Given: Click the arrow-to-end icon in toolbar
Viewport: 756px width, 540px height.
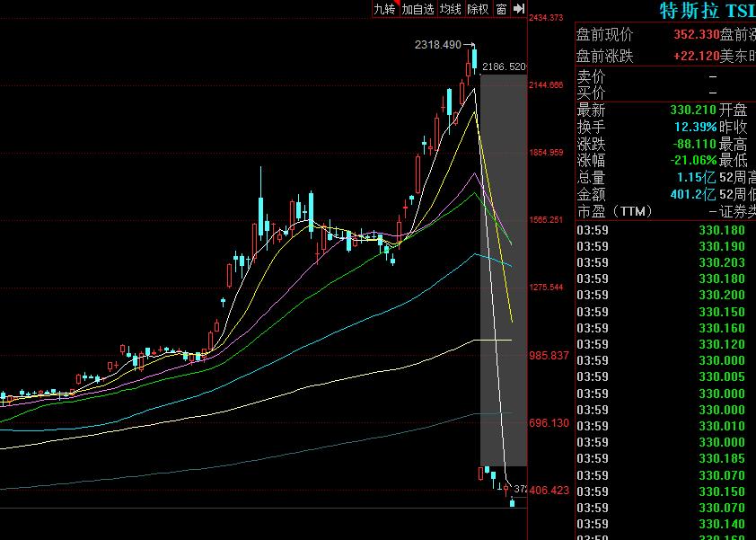Looking at the screenshot, I should pyautogui.click(x=519, y=9).
